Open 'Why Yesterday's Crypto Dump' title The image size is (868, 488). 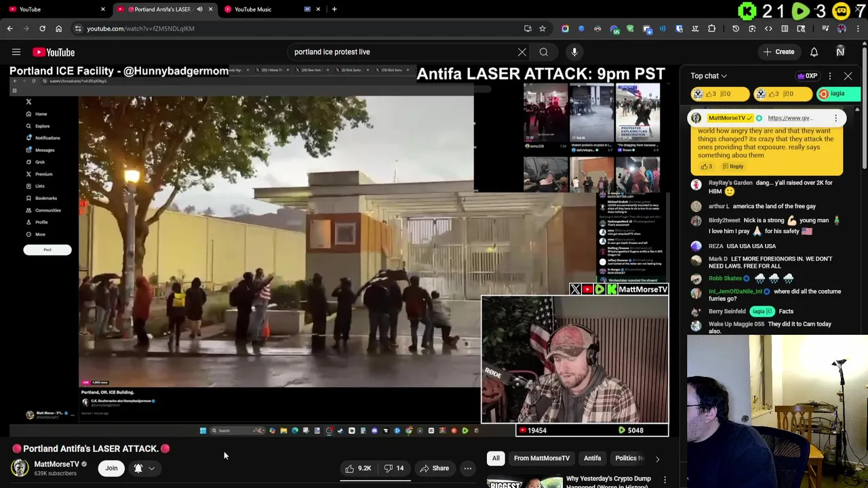(608, 481)
